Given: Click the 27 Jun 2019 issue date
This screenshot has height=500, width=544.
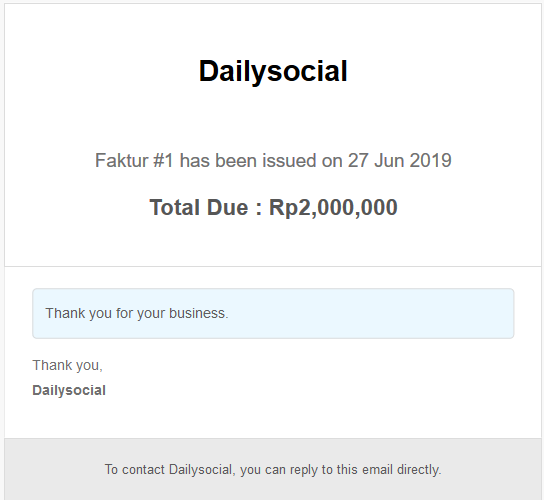Looking at the screenshot, I should [399, 161].
